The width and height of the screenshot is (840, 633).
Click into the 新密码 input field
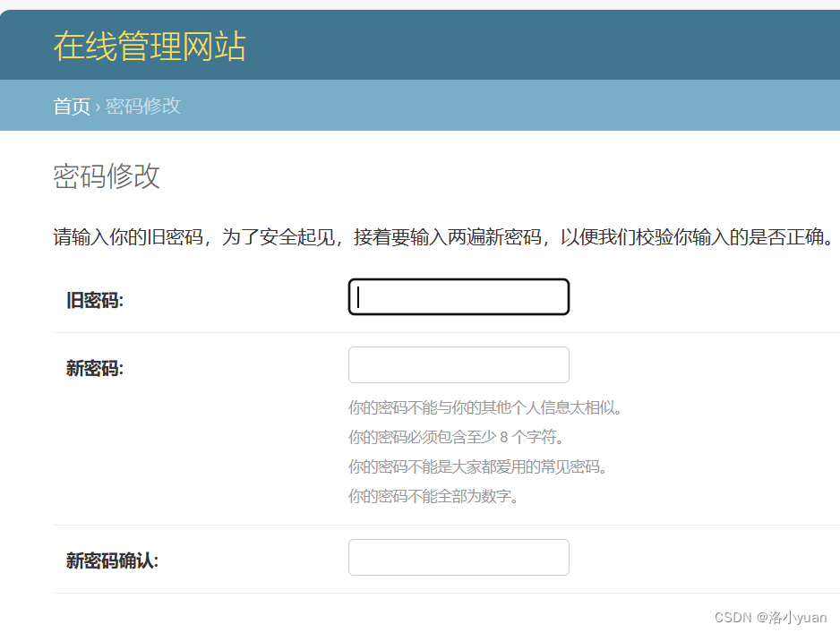(459, 364)
